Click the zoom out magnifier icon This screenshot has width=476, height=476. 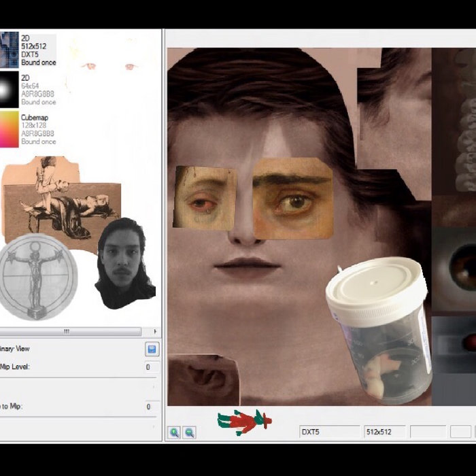[190, 432]
